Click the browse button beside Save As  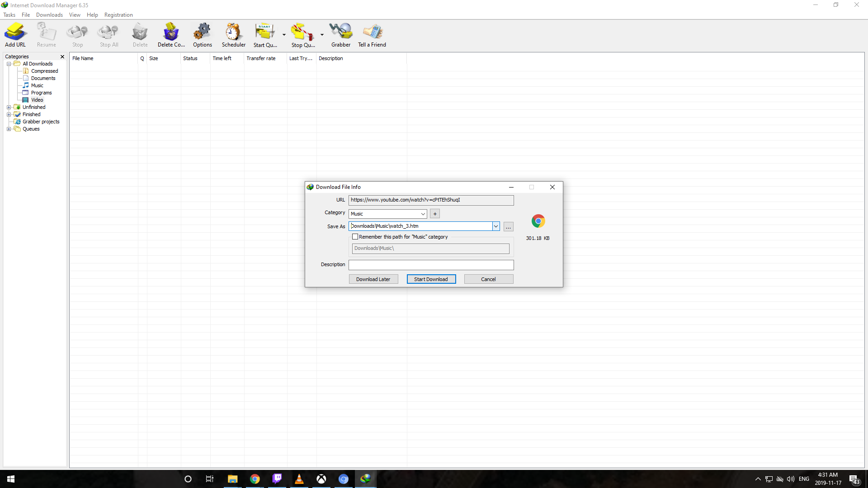pyautogui.click(x=509, y=227)
